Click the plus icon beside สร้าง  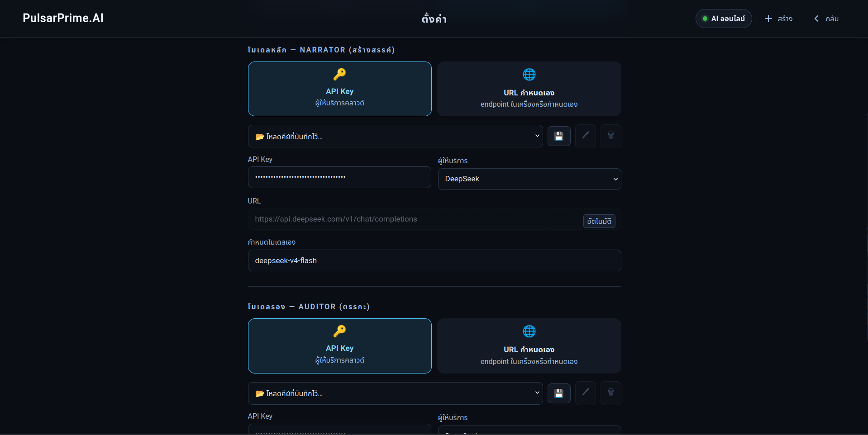768,19
